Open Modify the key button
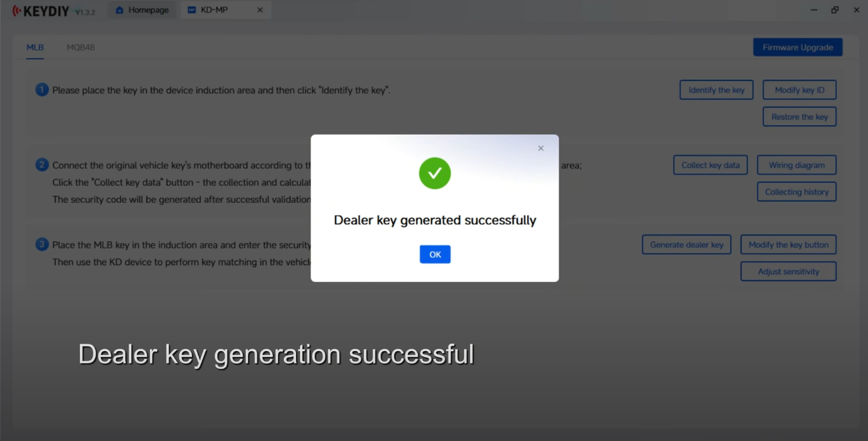 tap(788, 244)
